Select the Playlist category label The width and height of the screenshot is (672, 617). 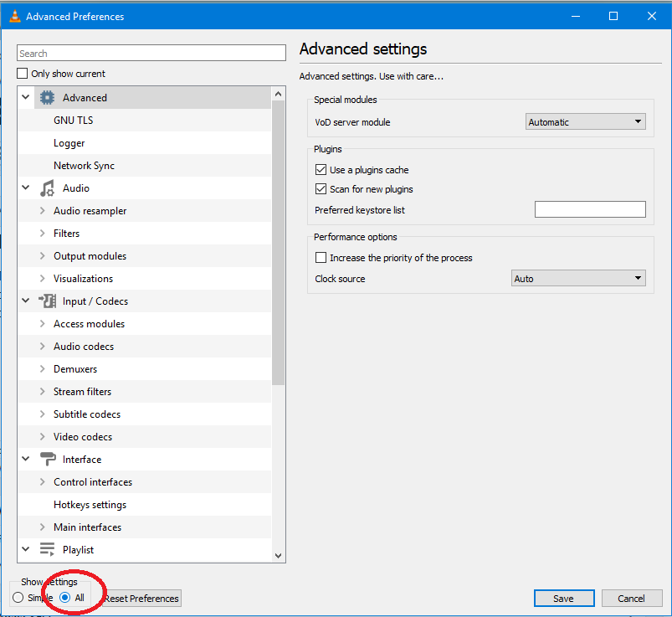78,550
